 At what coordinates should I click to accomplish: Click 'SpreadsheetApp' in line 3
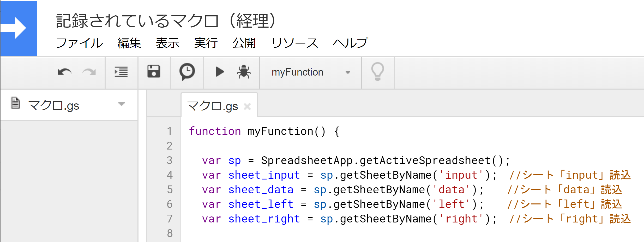coord(307,160)
